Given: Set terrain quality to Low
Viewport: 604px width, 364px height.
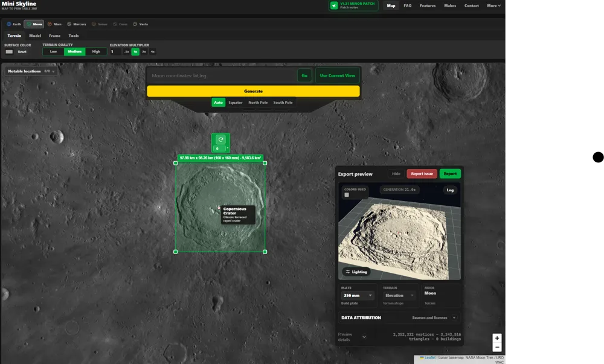Looking at the screenshot, I should pyautogui.click(x=53, y=51).
